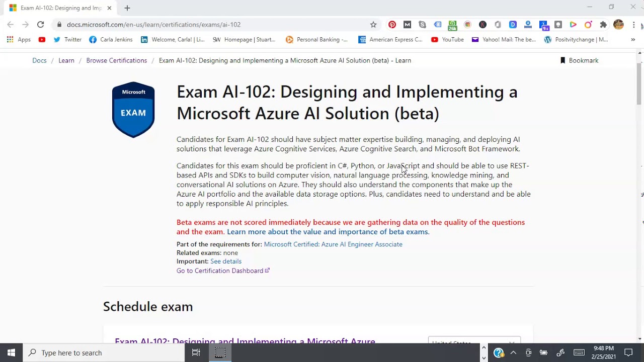The image size is (644, 362).
Task: Go to Learn breadcrumb link
Action: pyautogui.click(x=66, y=60)
